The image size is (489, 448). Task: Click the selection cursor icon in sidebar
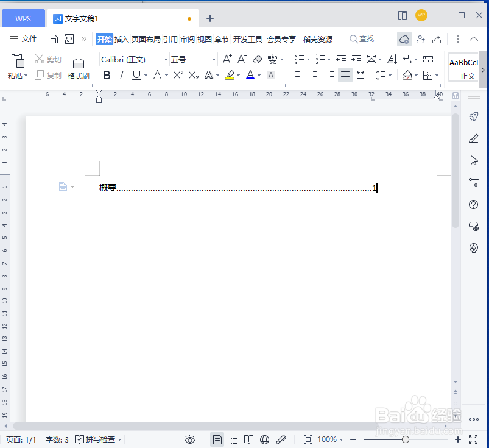pos(474,160)
